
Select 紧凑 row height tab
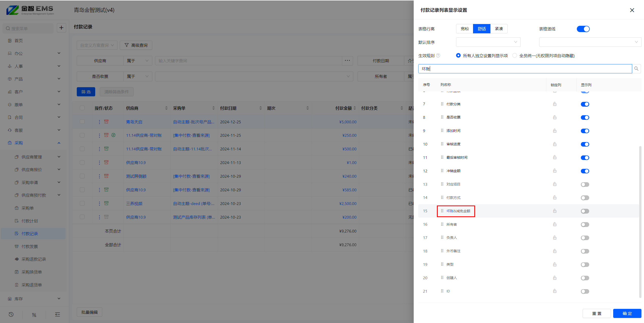click(x=499, y=29)
